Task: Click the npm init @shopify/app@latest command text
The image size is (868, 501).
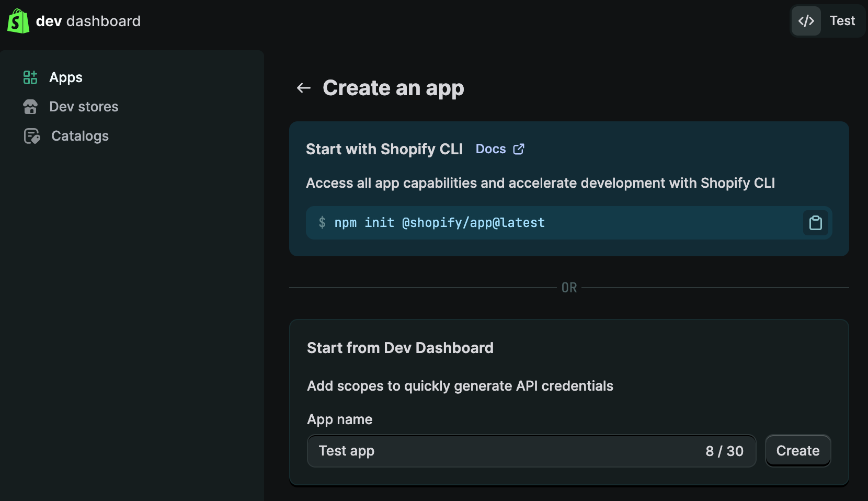Action: [x=439, y=223]
